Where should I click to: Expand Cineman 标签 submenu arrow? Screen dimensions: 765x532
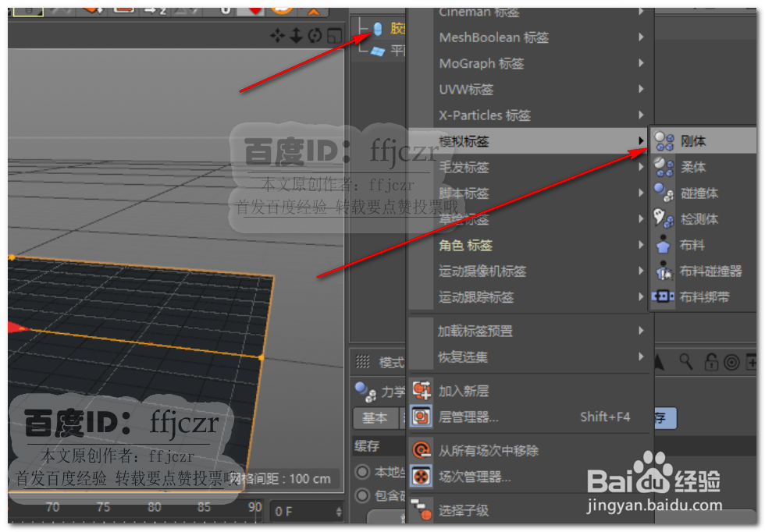pyautogui.click(x=641, y=12)
